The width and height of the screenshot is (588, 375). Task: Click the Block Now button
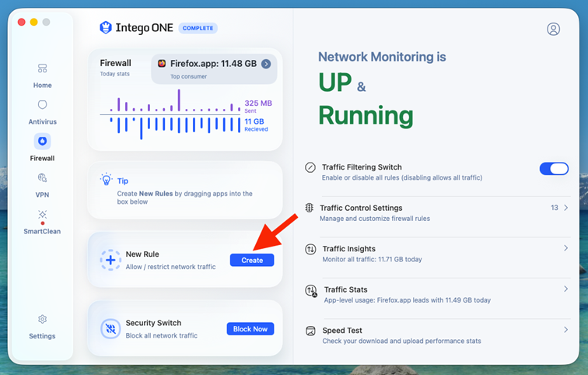250,329
